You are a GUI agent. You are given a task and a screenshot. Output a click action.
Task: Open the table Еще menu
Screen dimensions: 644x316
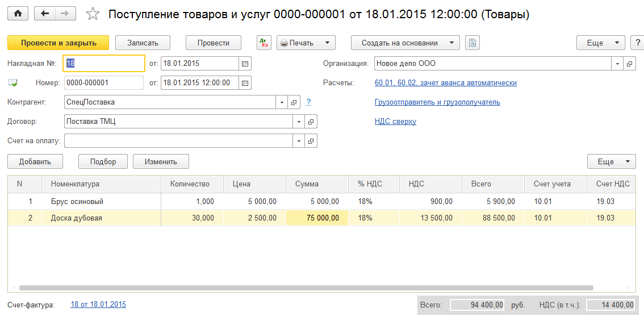point(611,161)
